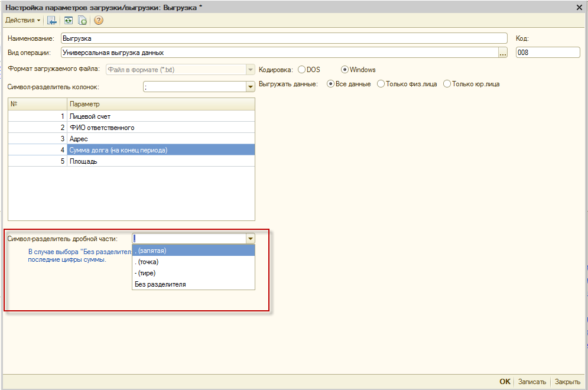Screen dimensions: 588x390
Task: Select the Адрес row
Action: click(x=131, y=139)
